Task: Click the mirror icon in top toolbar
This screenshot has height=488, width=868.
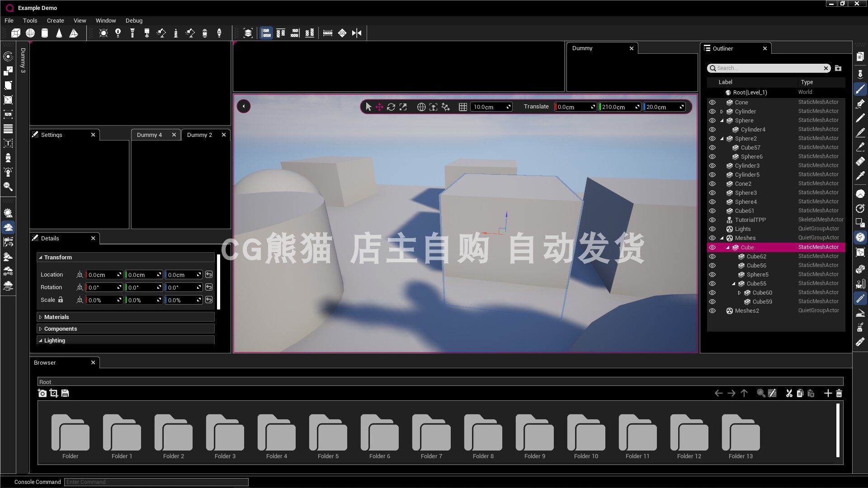Action: click(357, 33)
